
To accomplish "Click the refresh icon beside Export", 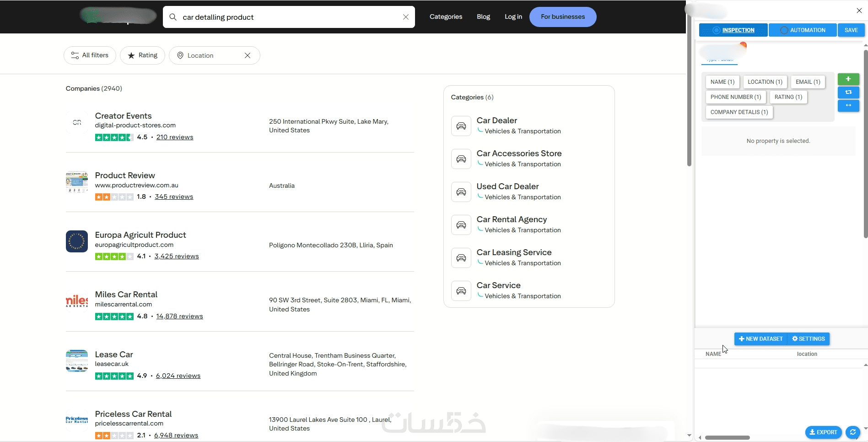I will tap(852, 432).
